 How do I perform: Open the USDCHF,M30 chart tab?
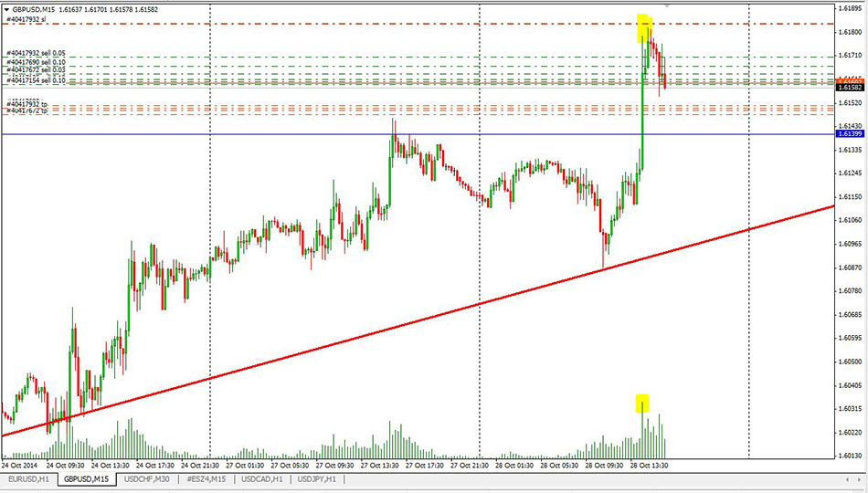coord(147,478)
